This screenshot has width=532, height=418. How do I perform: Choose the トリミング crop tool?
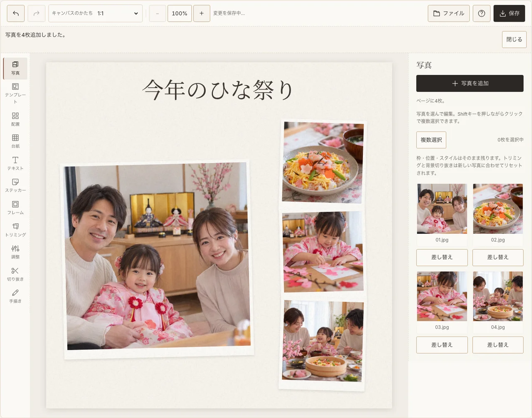click(15, 230)
